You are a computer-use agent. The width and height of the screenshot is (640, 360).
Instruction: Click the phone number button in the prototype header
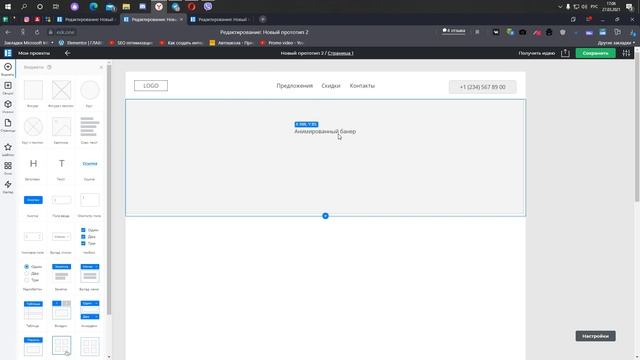[x=482, y=87]
